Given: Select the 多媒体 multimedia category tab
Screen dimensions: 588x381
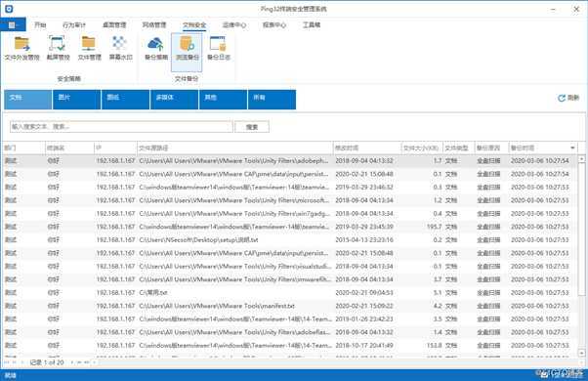Looking at the screenshot, I should [175, 100].
